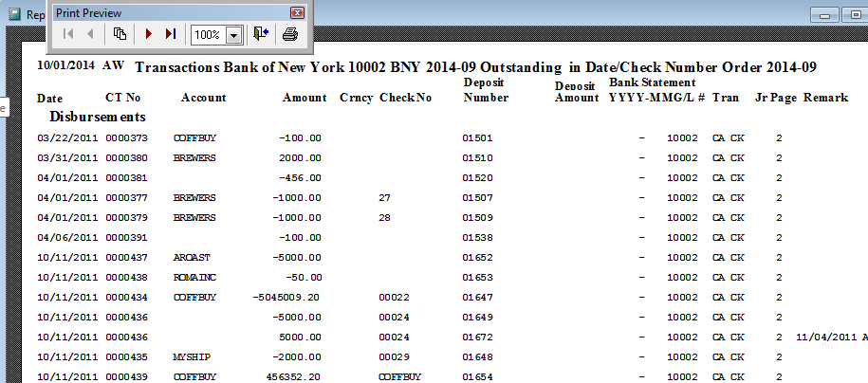Click CT number 0000381

point(127,177)
